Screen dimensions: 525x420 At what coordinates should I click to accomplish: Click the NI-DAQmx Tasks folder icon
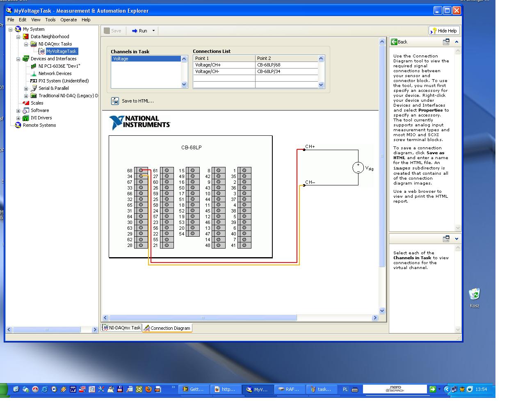coord(34,44)
